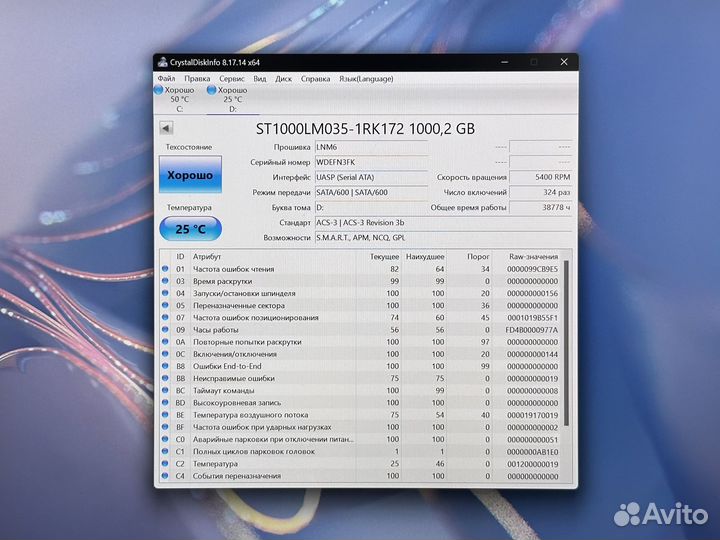
Task: Open the Язык(Language) menu
Action: tap(366, 79)
